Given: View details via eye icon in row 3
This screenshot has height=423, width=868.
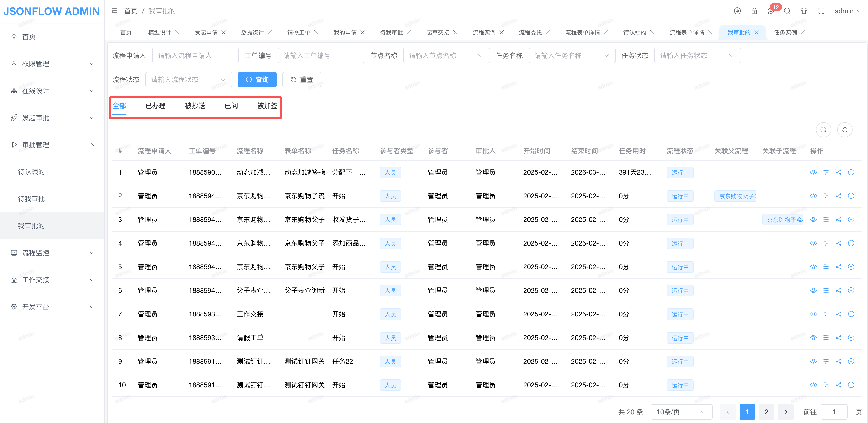Looking at the screenshot, I should tap(813, 220).
